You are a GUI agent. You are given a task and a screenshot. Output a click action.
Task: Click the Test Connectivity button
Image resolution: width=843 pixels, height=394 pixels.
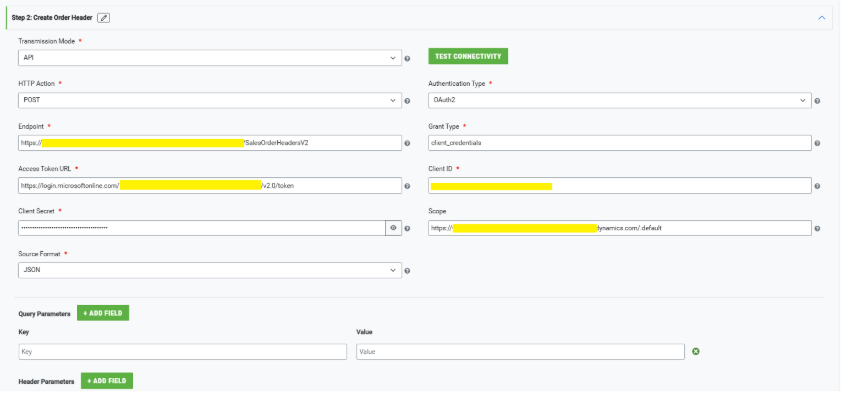[468, 56]
